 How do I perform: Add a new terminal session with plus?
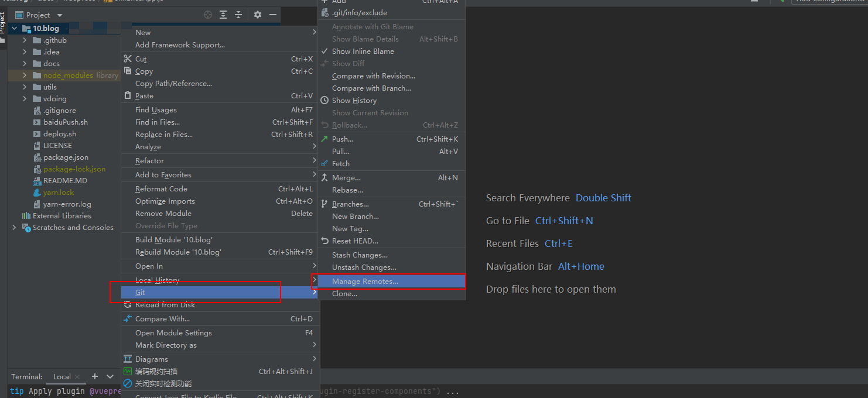click(x=94, y=376)
